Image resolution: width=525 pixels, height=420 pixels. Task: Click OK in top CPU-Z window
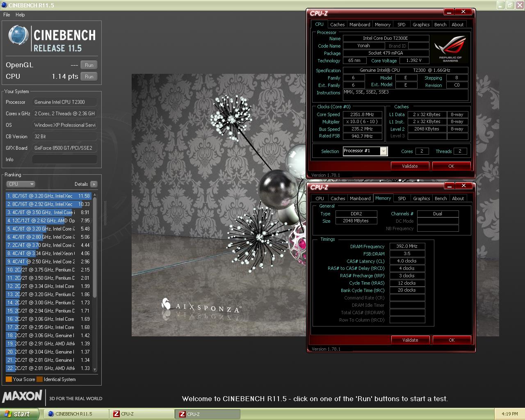pyautogui.click(x=451, y=166)
